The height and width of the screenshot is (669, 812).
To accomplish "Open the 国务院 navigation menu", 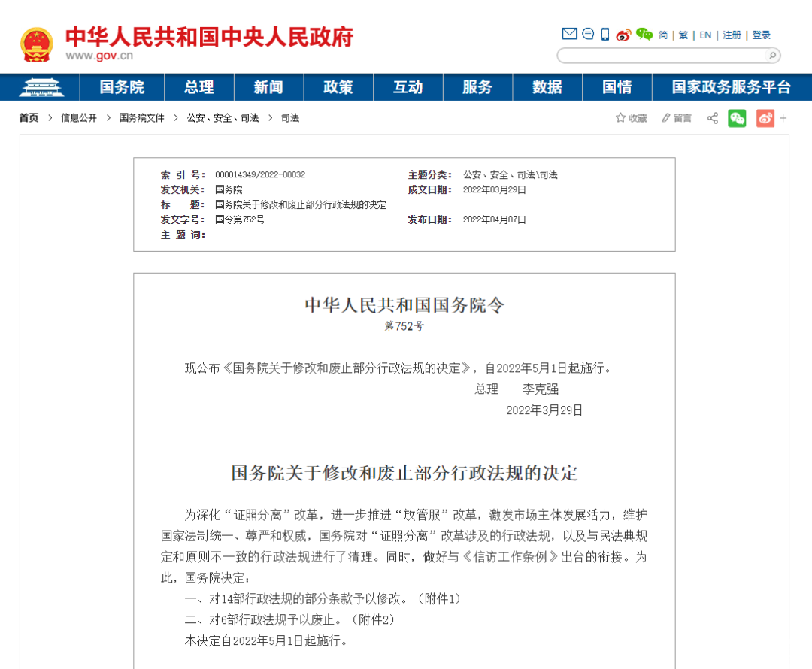I will pyautogui.click(x=122, y=87).
